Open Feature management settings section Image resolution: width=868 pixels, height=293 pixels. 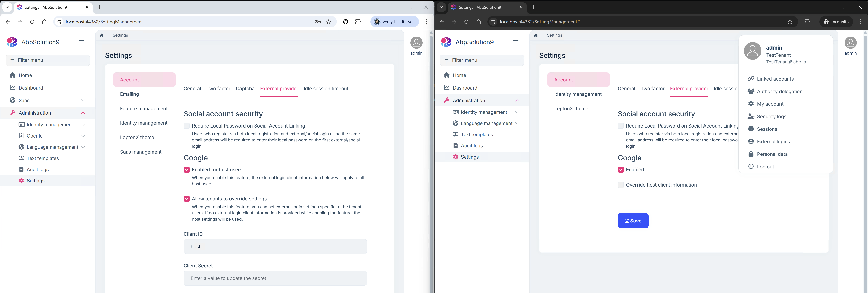coord(143,109)
